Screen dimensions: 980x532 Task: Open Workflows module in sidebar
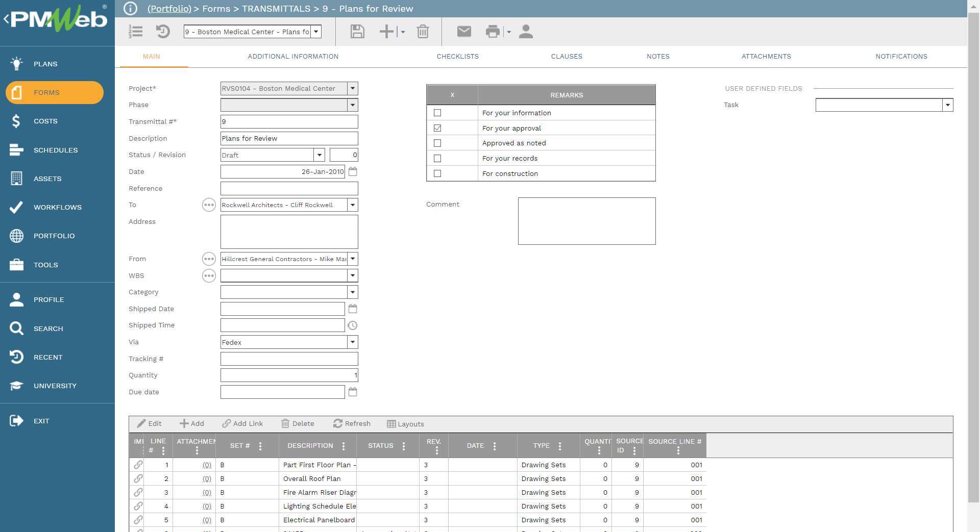coord(57,208)
